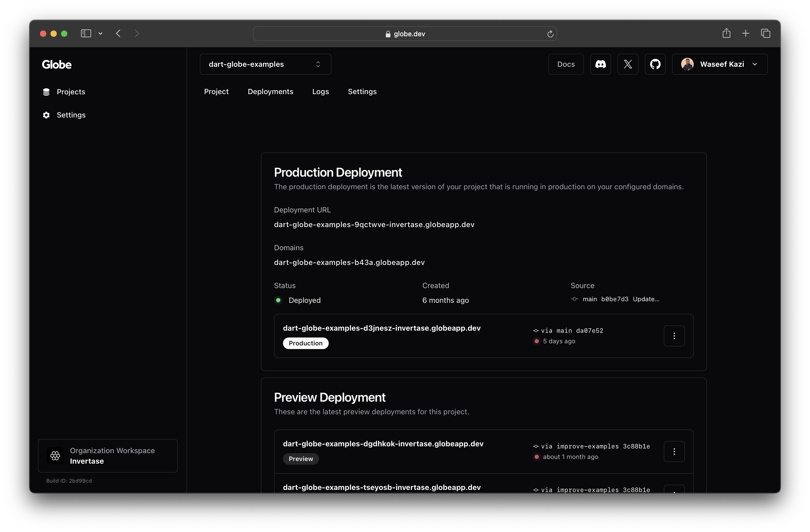This screenshot has height=532, width=810.
Task: Switch to the Deployments tab
Action: 270,91
